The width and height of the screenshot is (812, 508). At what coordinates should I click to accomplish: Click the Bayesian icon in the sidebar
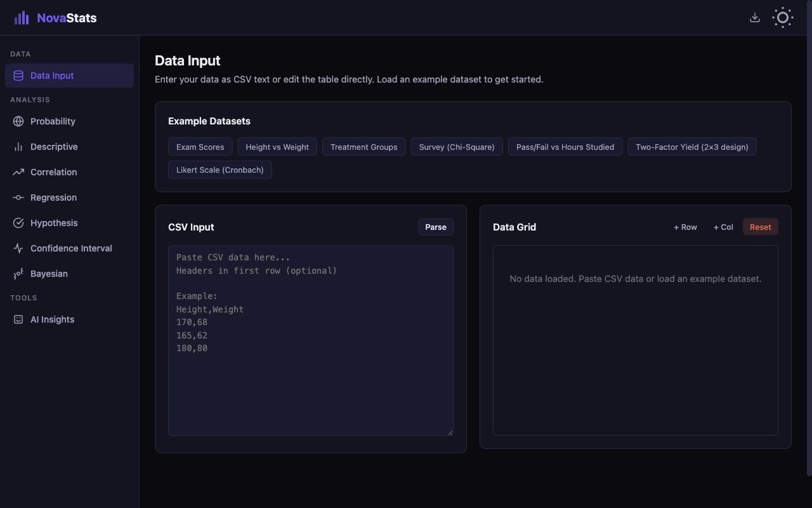click(x=18, y=274)
